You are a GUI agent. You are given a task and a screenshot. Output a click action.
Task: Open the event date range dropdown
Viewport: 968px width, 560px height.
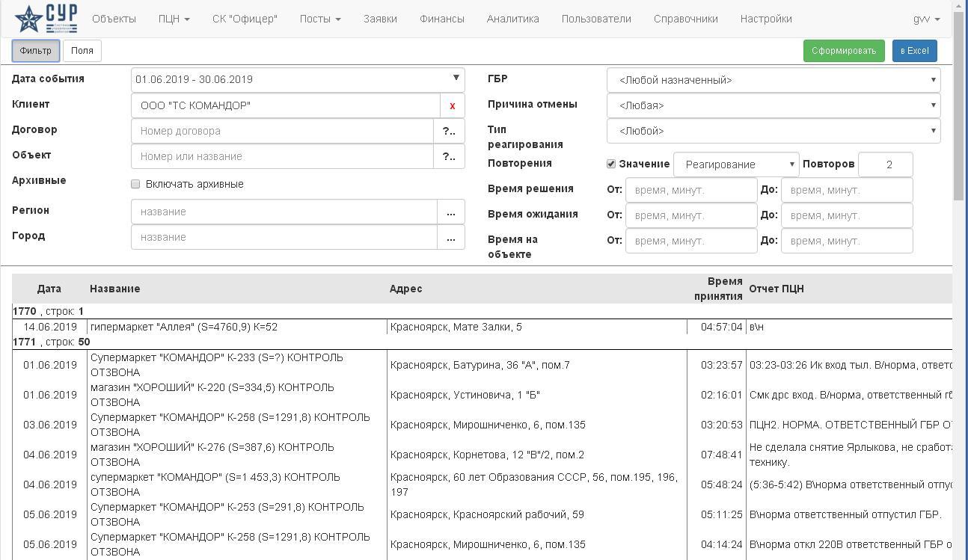point(298,79)
